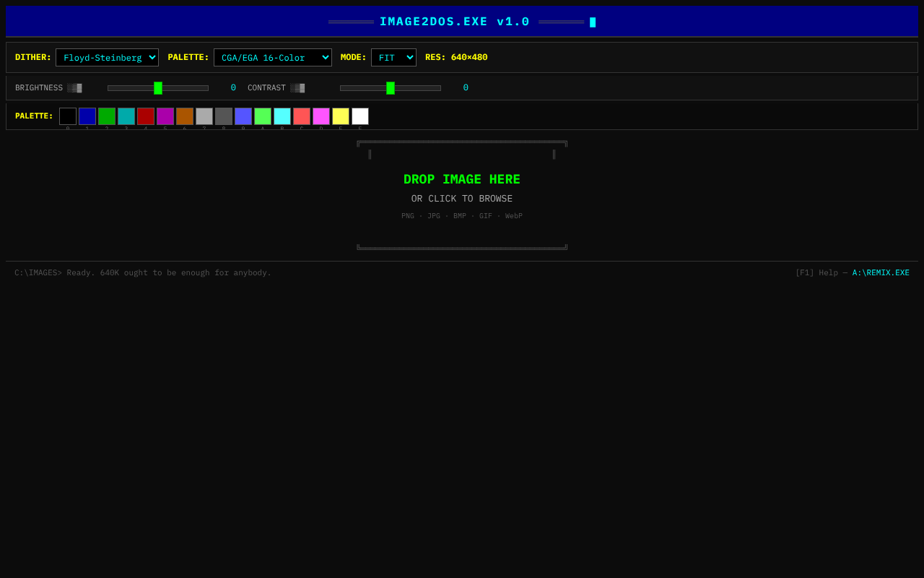
Task: Click the IMAGE2DOS.EXE v1.0 title
Action: (x=455, y=22)
